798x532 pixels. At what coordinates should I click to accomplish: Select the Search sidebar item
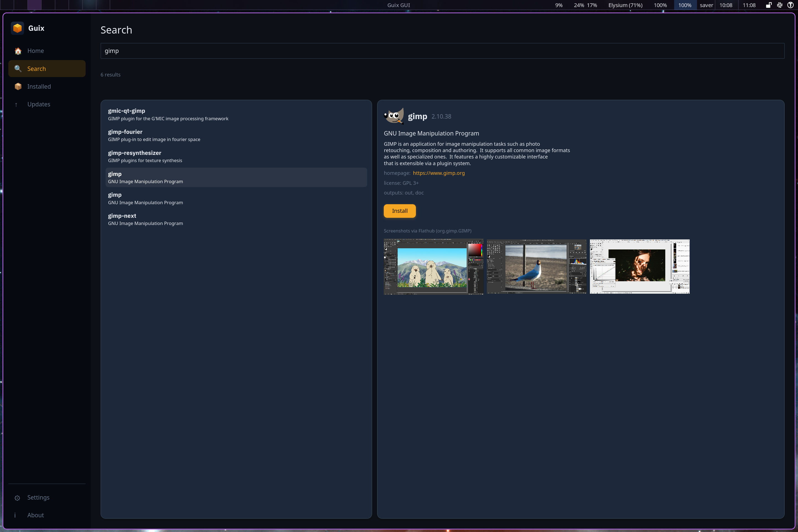[x=47, y=68]
